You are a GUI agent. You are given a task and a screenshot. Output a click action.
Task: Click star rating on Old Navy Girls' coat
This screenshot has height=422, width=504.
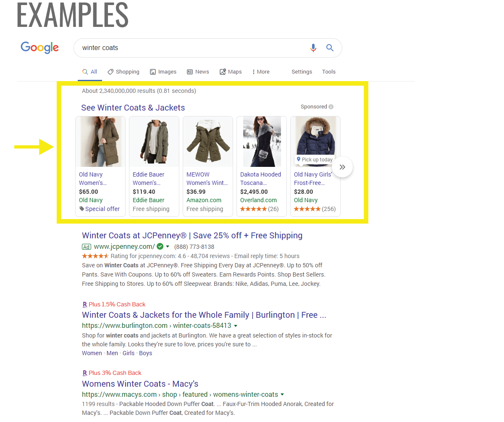coord(307,209)
